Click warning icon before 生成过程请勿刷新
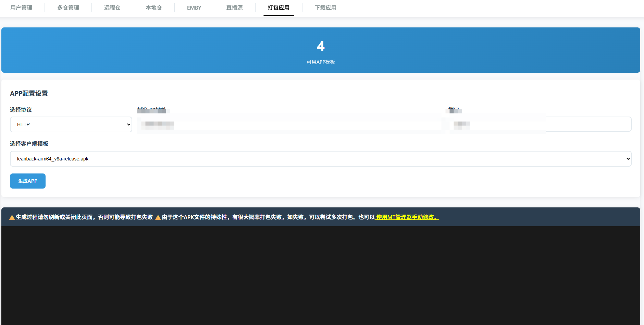This screenshot has width=644, height=325. click(12, 217)
